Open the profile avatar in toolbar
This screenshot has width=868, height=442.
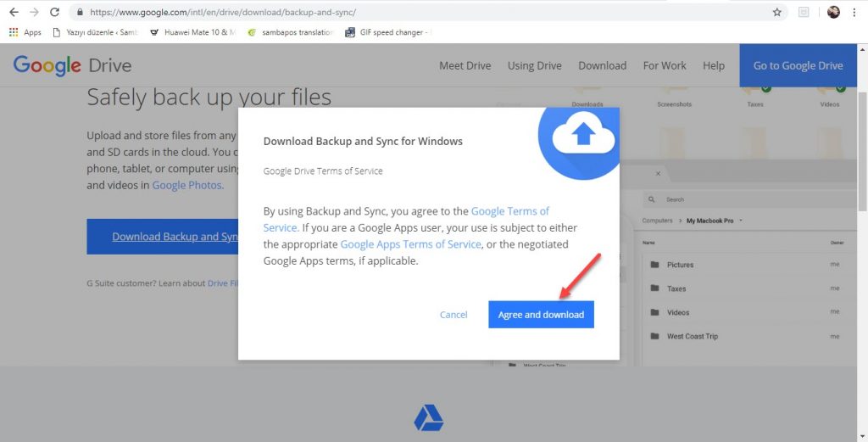834,12
